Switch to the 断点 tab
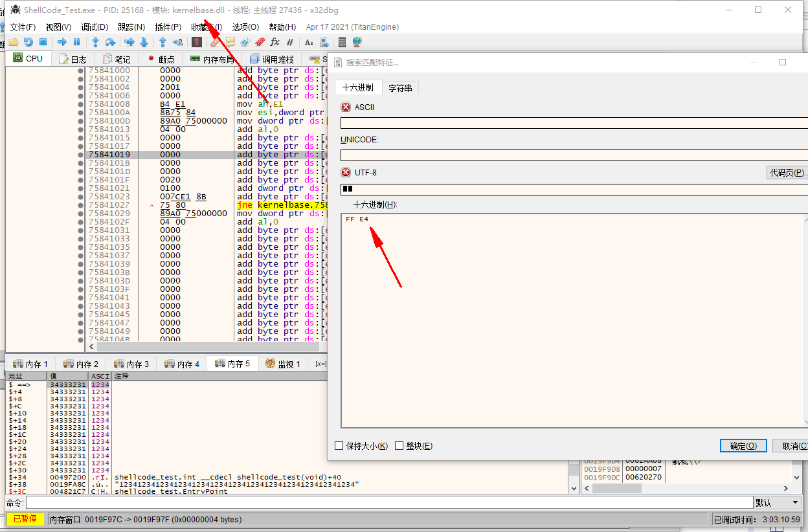This screenshot has width=808, height=532. 161,59
